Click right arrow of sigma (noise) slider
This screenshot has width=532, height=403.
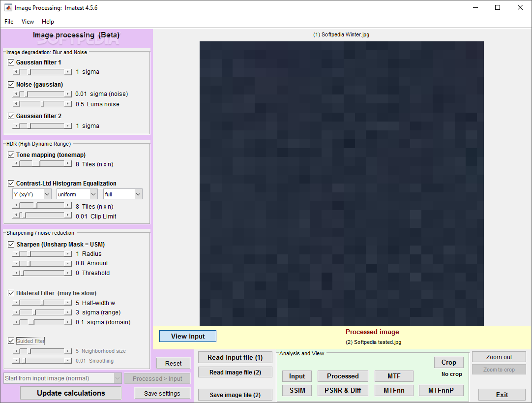pyautogui.click(x=68, y=93)
